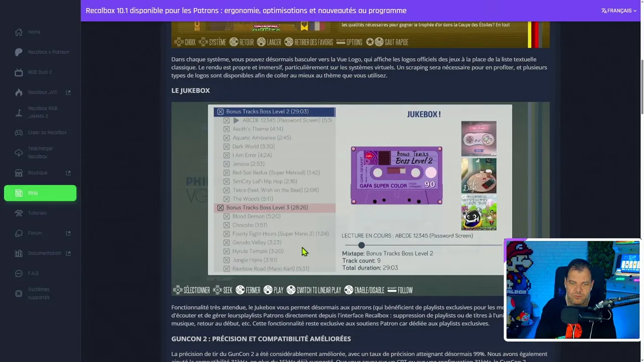Click the Recalbox RGB JAMMA 2 joystick icon
Viewport: 644px width, 362px height.
19,113
